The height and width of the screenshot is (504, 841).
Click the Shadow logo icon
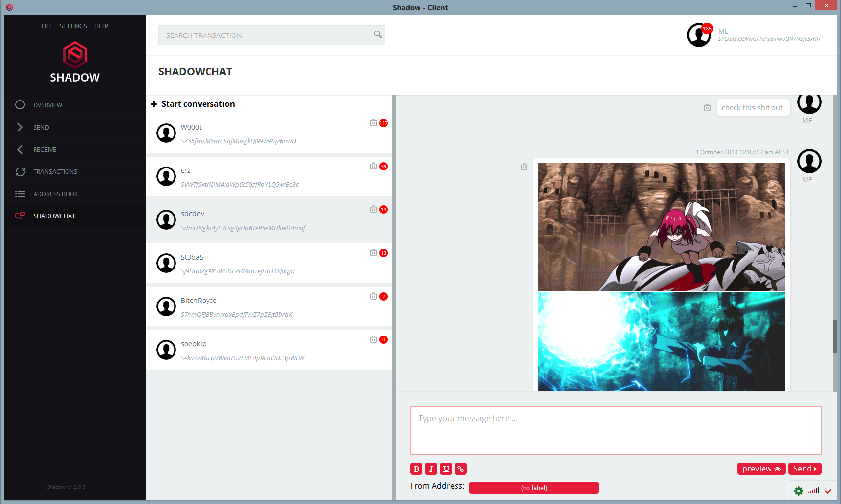[x=75, y=55]
